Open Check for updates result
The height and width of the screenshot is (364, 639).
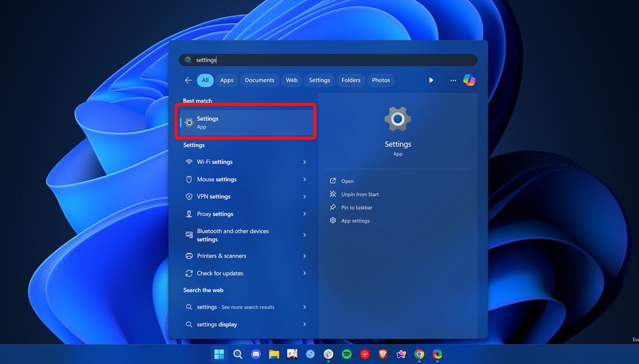(x=246, y=274)
